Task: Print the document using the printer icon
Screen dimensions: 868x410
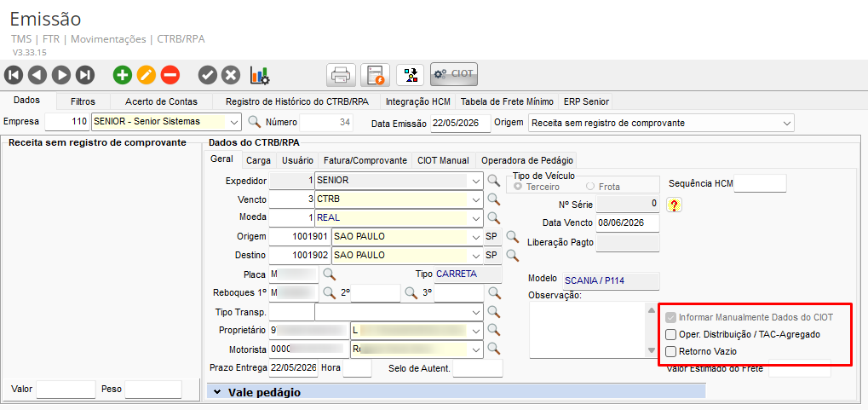Action: click(341, 75)
